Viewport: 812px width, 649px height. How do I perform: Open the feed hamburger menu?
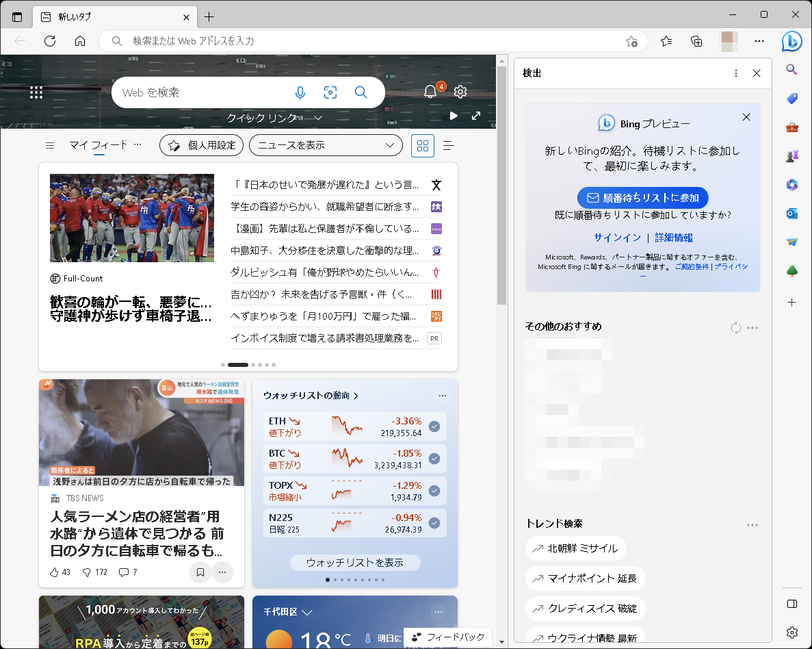(49, 145)
